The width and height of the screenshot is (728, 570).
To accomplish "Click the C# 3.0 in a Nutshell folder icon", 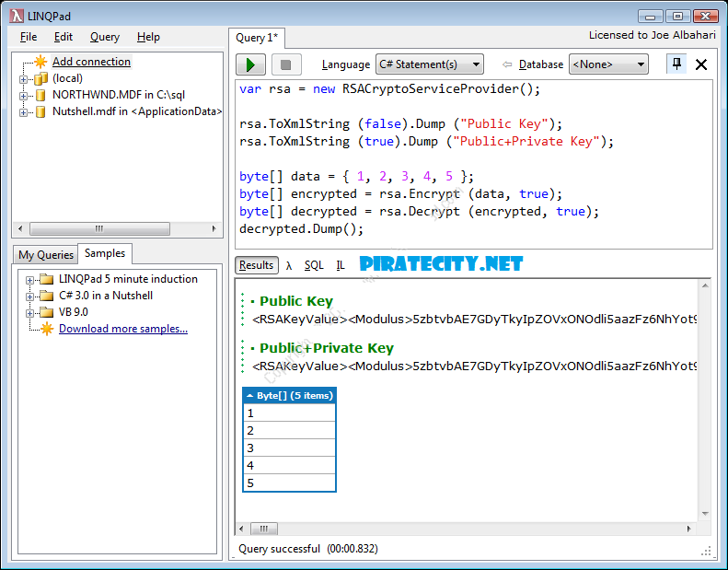I will [x=46, y=296].
